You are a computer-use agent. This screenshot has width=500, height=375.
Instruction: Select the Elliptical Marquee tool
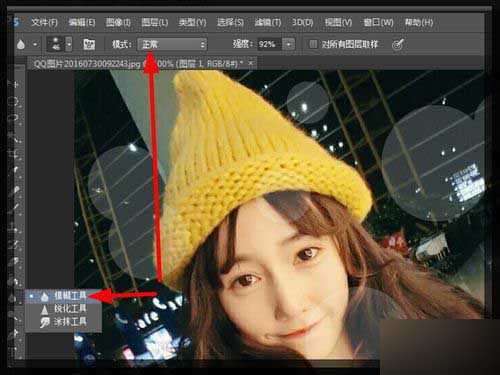tap(15, 101)
